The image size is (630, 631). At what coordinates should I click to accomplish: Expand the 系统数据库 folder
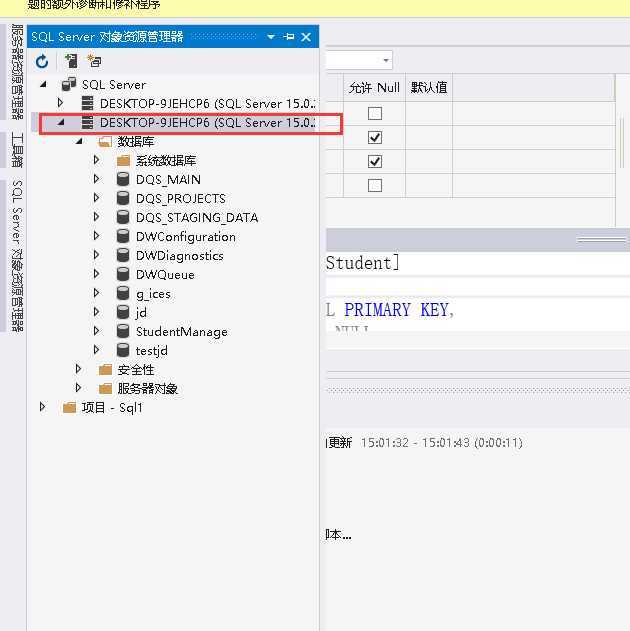click(96, 160)
